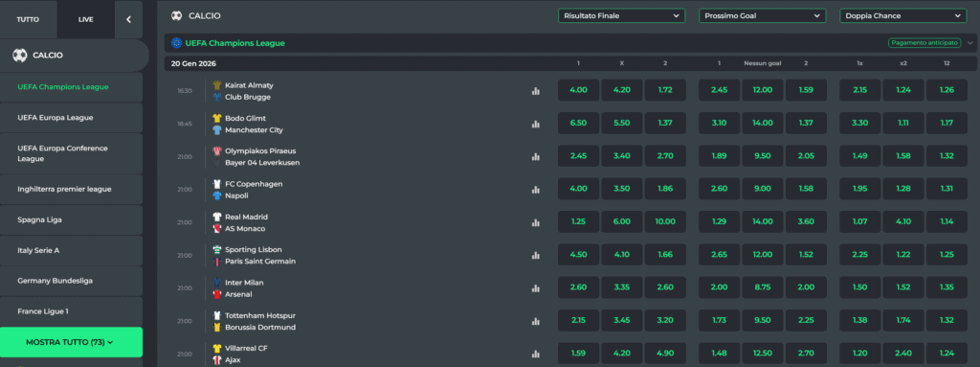Bet on AS Monaco win at 10.00
Image resolution: width=980 pixels, height=367 pixels.
[x=666, y=221]
